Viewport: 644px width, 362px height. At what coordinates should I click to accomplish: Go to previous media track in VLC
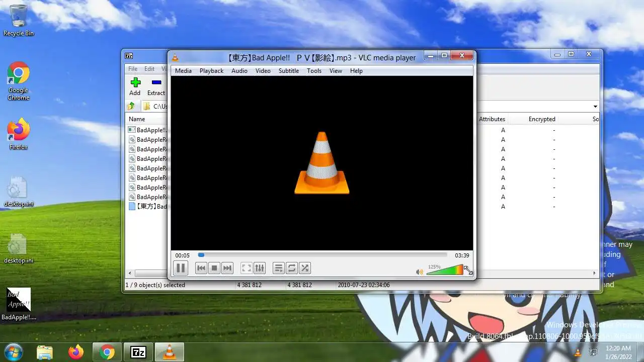pyautogui.click(x=201, y=268)
